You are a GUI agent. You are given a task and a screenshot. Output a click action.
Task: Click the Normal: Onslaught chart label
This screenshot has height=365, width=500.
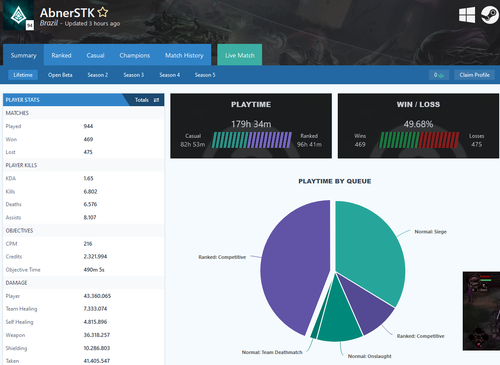369,356
